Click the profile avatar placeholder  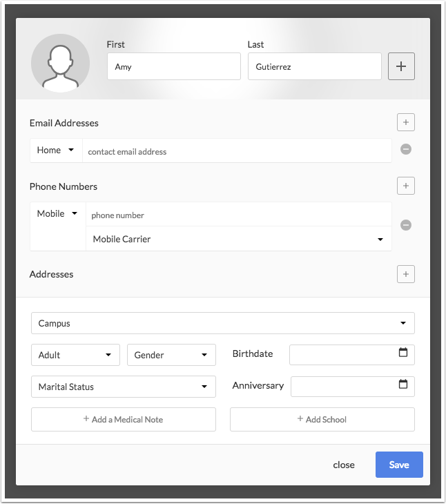[60, 63]
